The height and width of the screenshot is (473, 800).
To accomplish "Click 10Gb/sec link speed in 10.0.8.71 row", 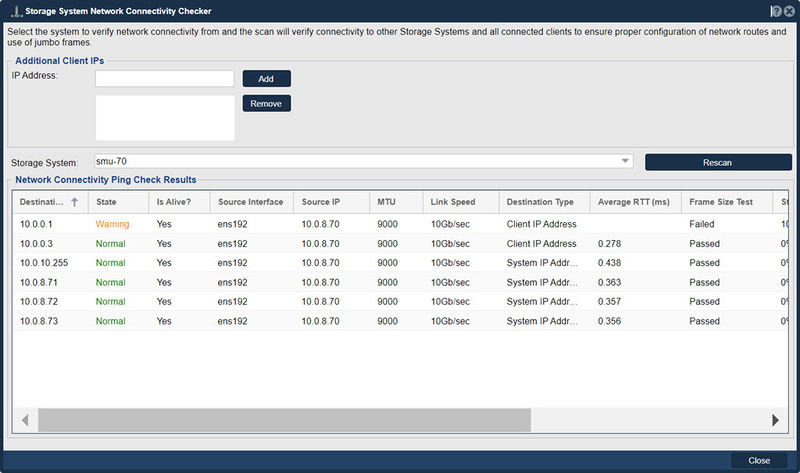I will [450, 282].
